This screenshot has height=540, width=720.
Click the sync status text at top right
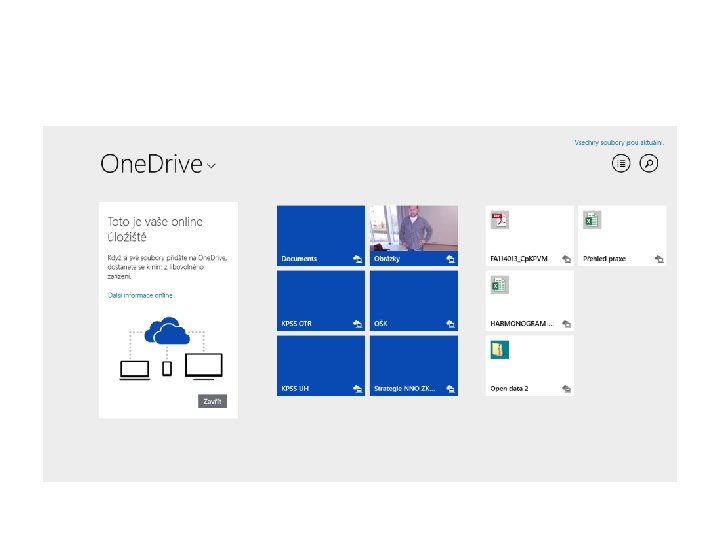click(619, 143)
